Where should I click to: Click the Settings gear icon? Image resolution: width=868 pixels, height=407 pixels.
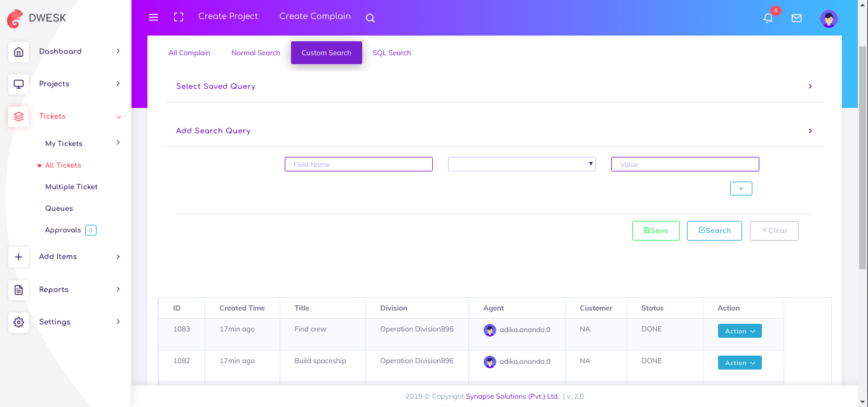click(18, 322)
